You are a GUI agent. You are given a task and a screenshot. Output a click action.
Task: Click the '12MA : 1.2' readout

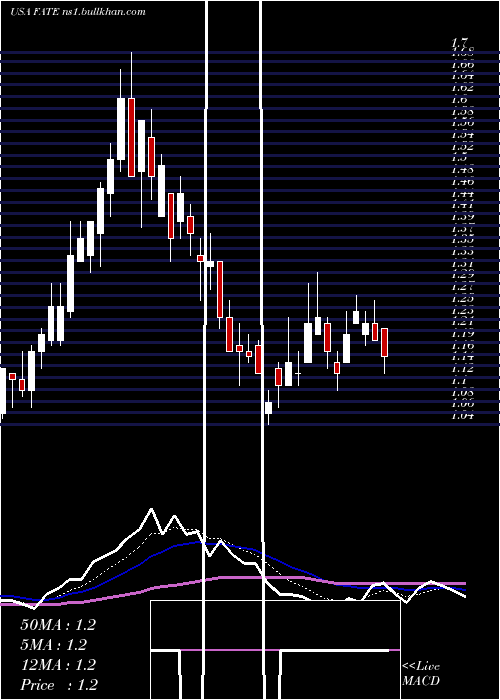[x=58, y=665]
